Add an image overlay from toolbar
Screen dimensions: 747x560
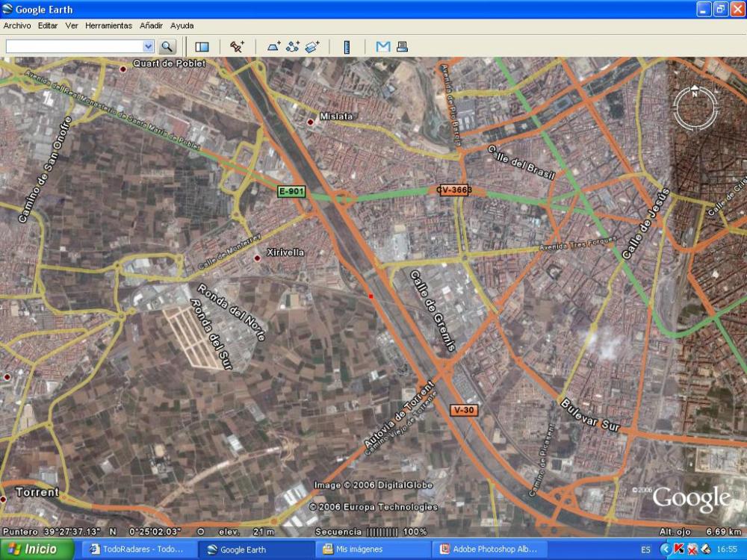311,46
